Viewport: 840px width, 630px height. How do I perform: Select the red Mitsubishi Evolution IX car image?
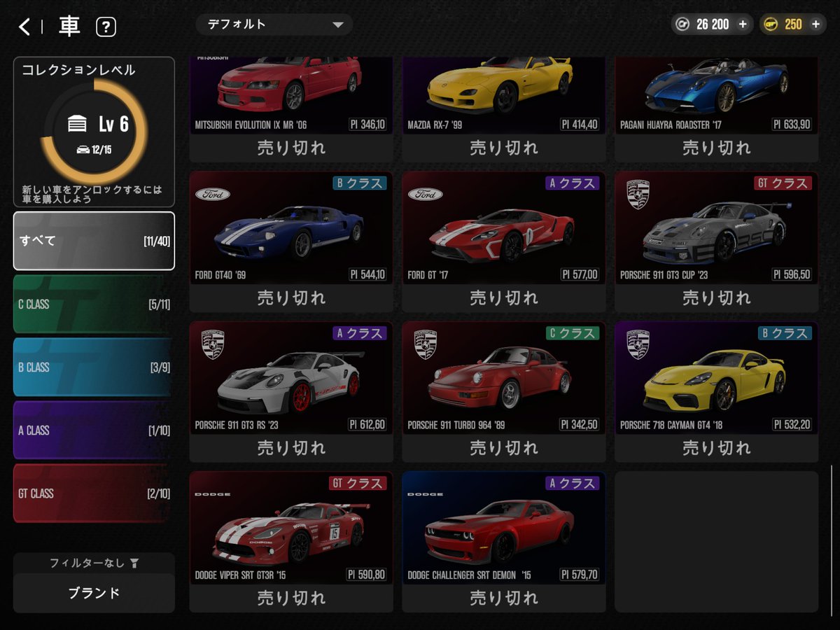point(289,83)
